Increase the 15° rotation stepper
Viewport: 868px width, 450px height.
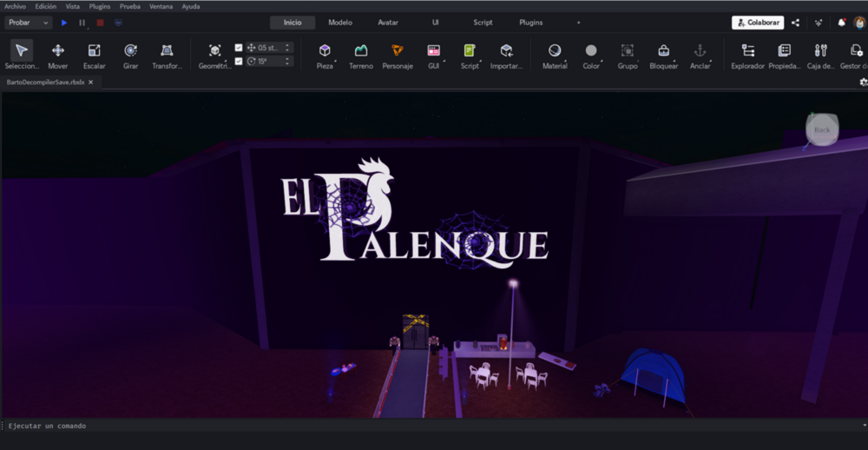pyautogui.click(x=286, y=59)
